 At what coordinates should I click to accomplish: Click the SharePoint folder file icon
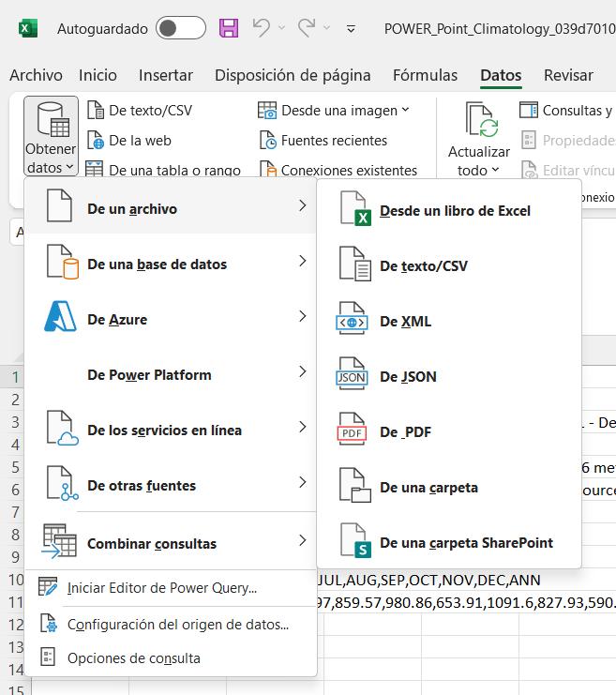tap(356, 540)
